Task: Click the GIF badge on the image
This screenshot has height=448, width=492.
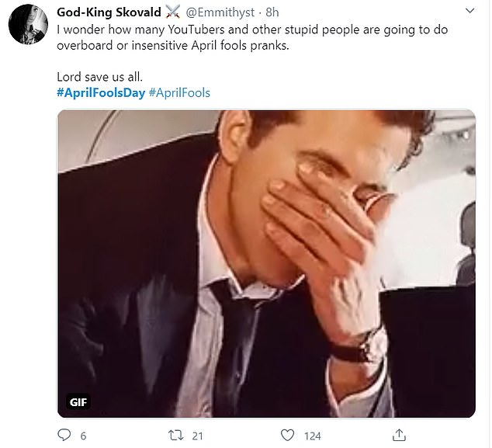Action: click(x=77, y=403)
